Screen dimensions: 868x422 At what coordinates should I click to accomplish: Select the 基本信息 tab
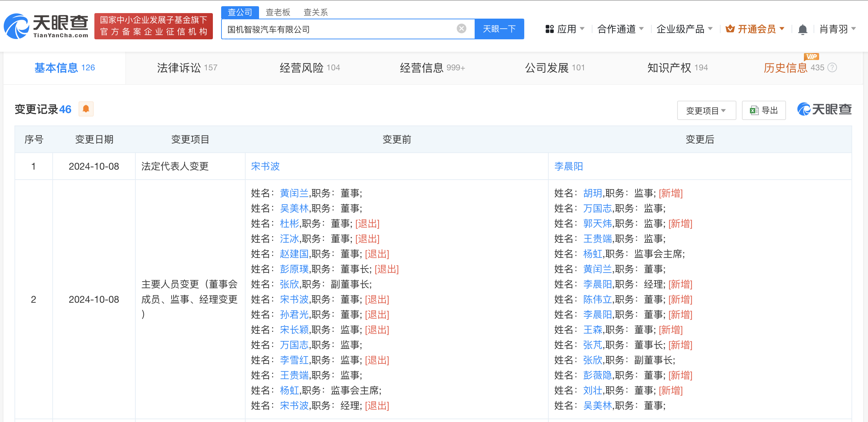pyautogui.click(x=65, y=68)
